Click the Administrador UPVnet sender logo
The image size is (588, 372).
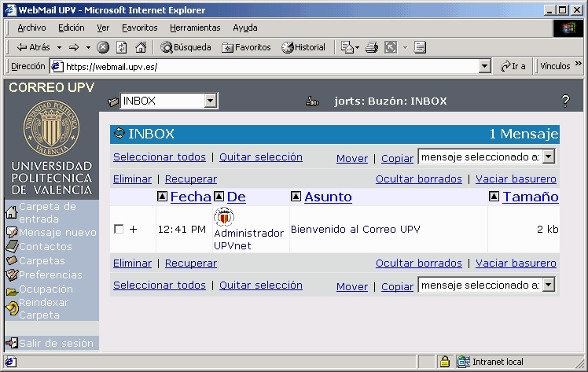pos(224,217)
